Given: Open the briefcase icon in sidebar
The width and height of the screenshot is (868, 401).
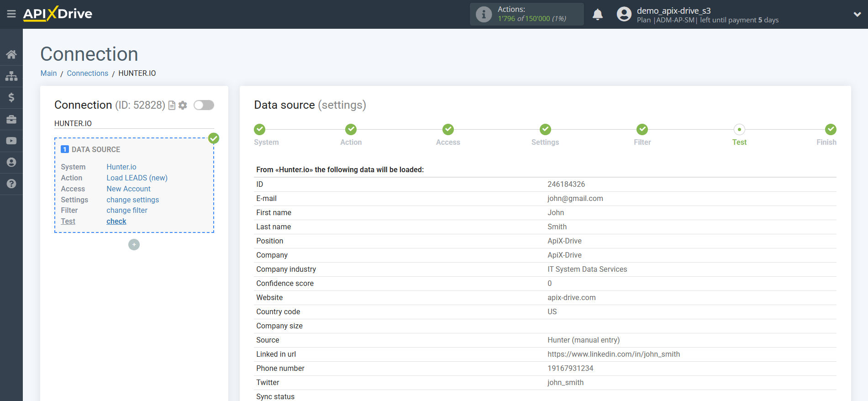Looking at the screenshot, I should pos(11,119).
